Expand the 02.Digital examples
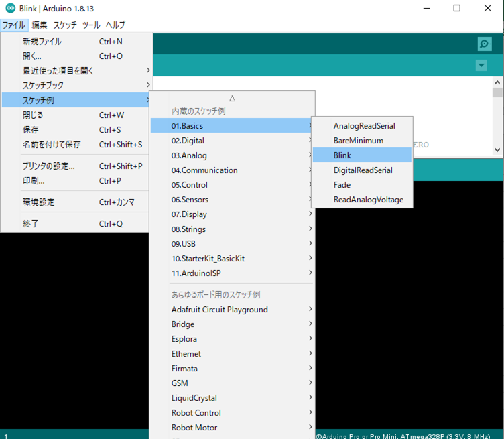Image resolution: width=504 pixels, height=439 pixels. 232,141
